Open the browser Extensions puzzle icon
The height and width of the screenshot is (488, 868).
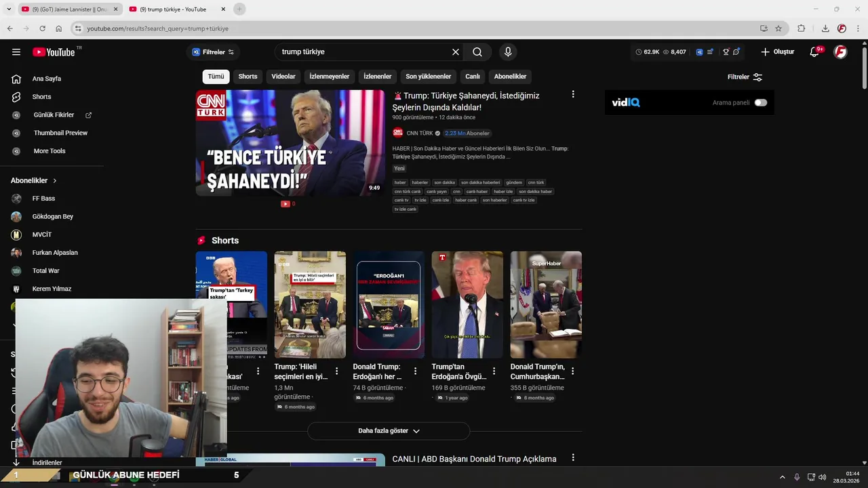coord(802,28)
